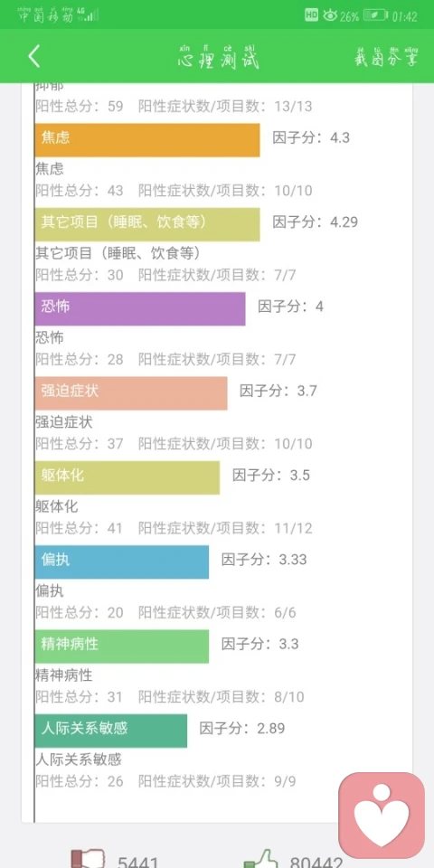Tap the thumbs-up icon near 80442
The height and width of the screenshot is (868, 434).
click(260, 859)
